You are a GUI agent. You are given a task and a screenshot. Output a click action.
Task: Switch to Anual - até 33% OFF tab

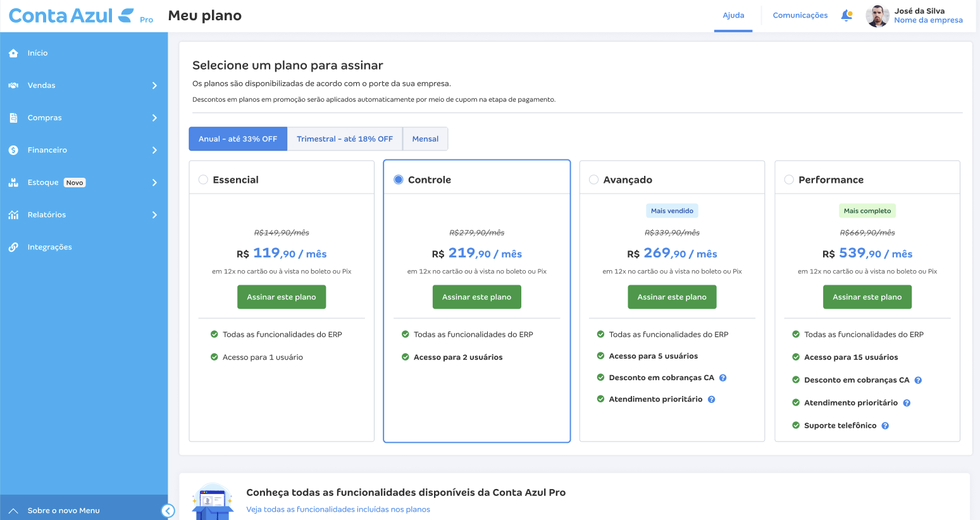[238, 139]
